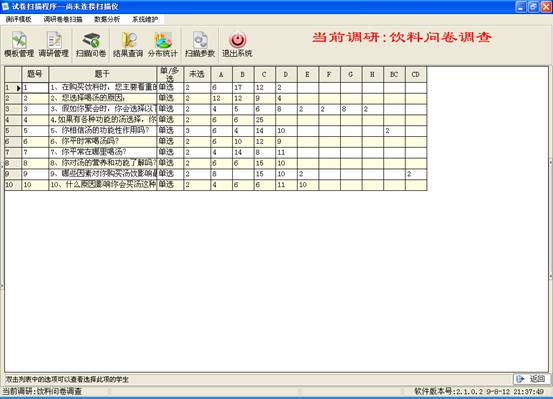Select row header for row 10
Image resolution: width=553 pixels, height=399 pixels.
point(13,185)
